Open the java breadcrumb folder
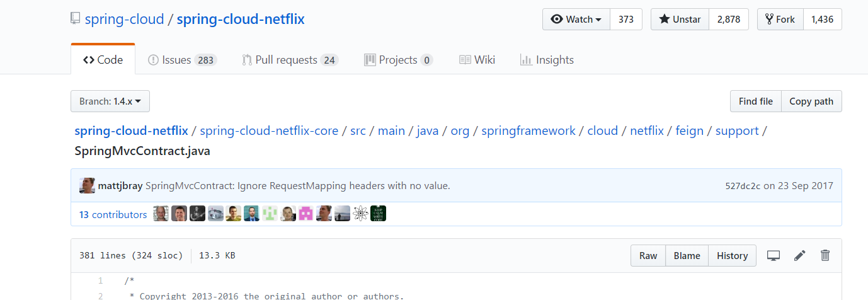Screen dimensions: 868x300 428,131
